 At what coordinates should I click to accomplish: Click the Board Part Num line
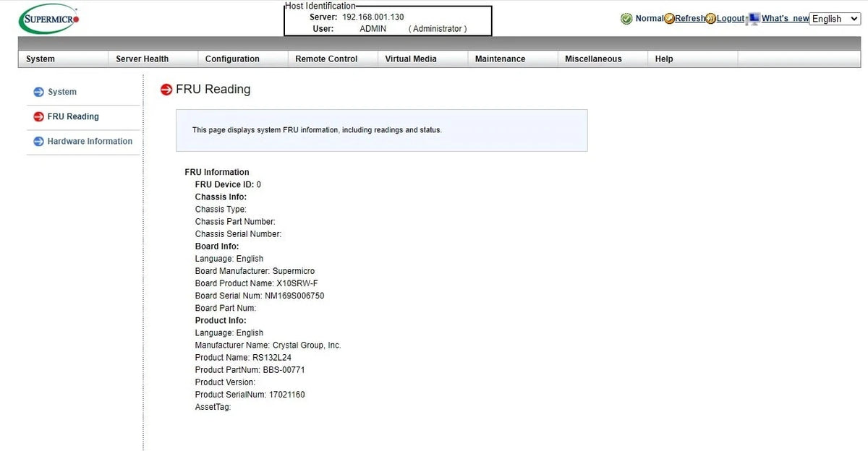coord(226,308)
